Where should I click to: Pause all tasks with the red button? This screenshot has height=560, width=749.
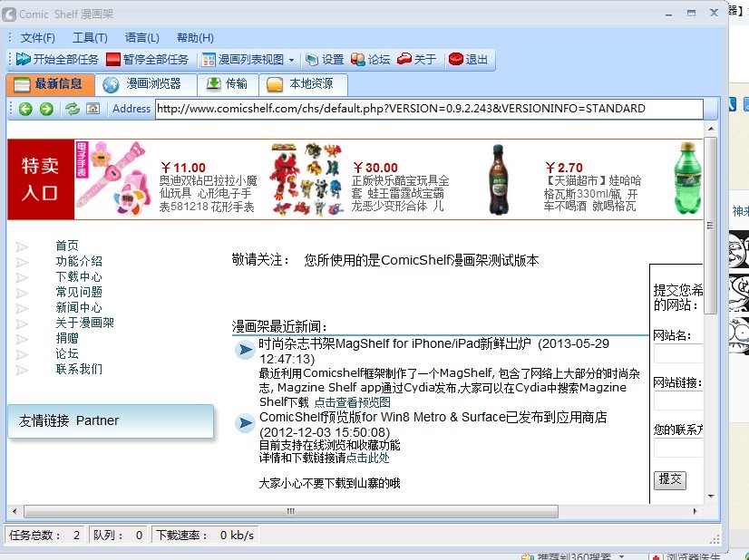click(x=148, y=59)
